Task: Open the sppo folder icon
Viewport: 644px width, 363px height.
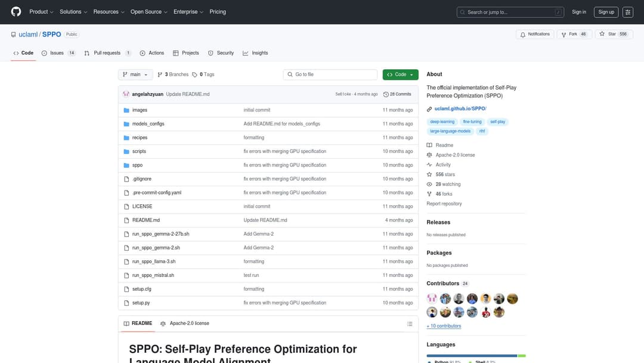Action: [126, 165]
